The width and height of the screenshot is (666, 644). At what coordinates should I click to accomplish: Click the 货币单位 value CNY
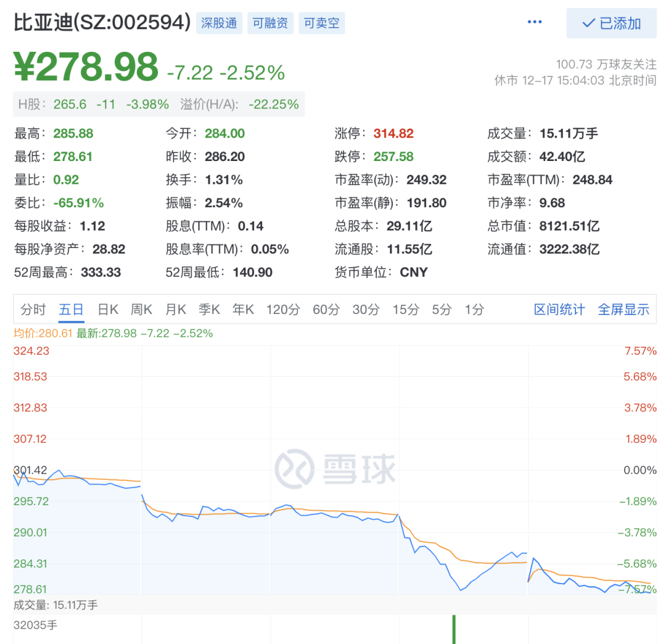point(414,272)
